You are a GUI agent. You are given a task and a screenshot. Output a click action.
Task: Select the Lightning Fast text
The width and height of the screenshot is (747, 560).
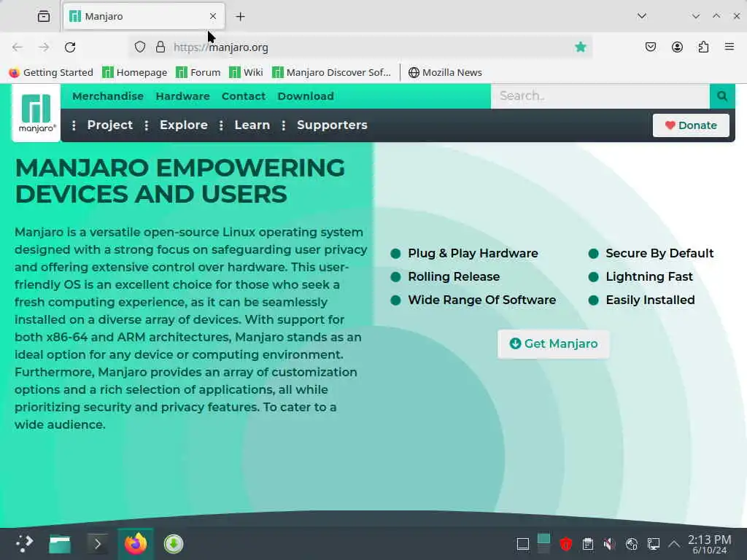point(649,276)
